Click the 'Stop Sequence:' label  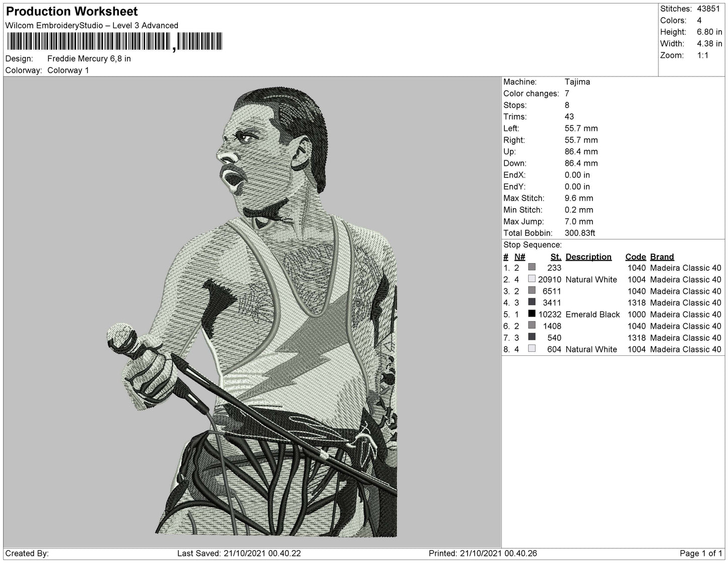533,244
